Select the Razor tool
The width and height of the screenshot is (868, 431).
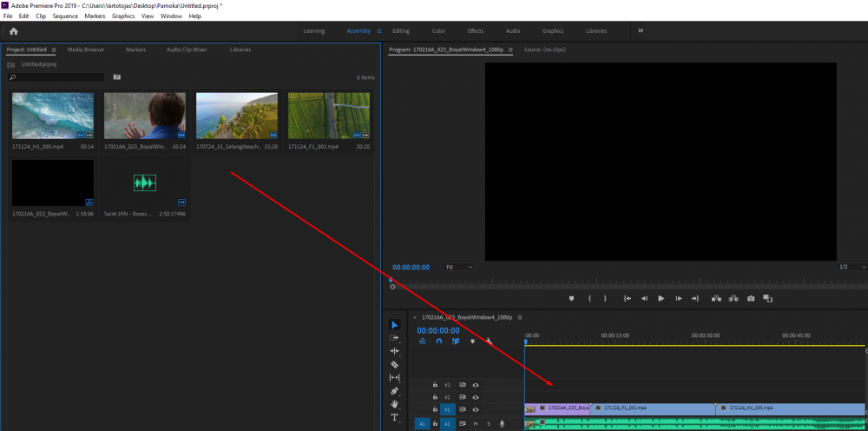coord(395,364)
